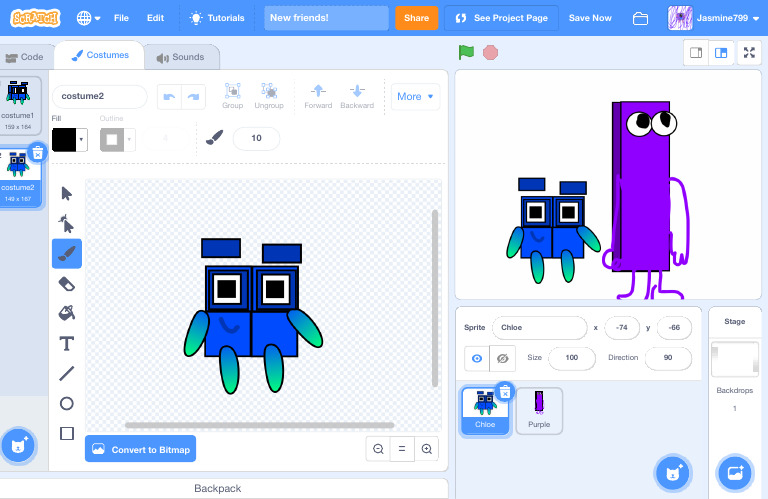Click the redo arrow
The image size is (768, 499).
[193, 97]
